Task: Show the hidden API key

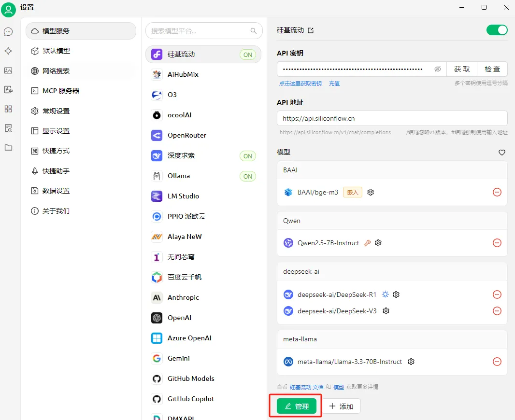Action: pyautogui.click(x=438, y=69)
